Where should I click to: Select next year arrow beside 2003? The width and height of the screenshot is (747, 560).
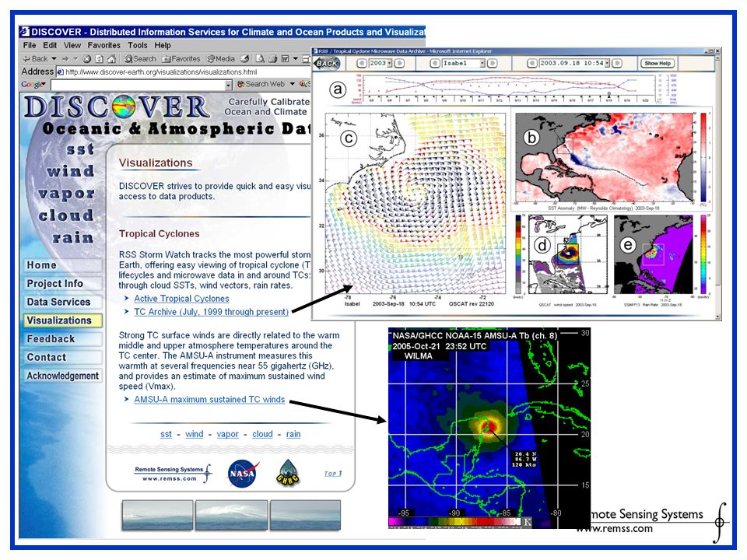[x=400, y=63]
